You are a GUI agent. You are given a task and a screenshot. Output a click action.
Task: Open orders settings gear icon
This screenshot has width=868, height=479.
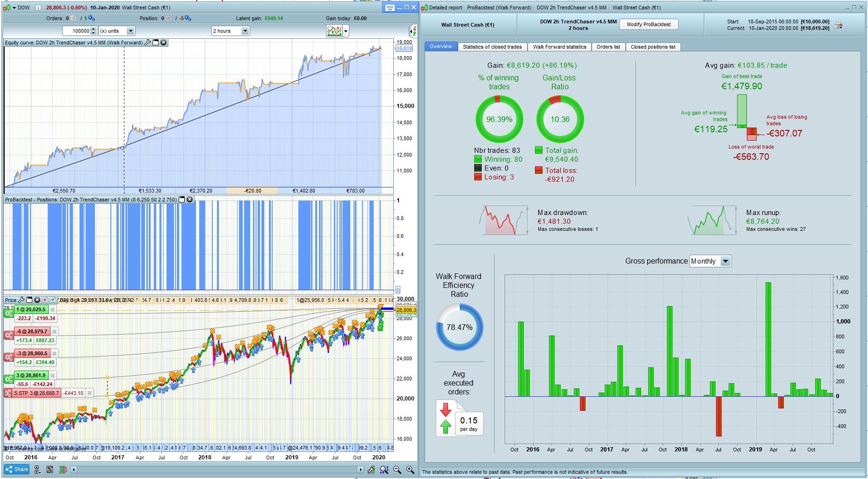pos(91,18)
